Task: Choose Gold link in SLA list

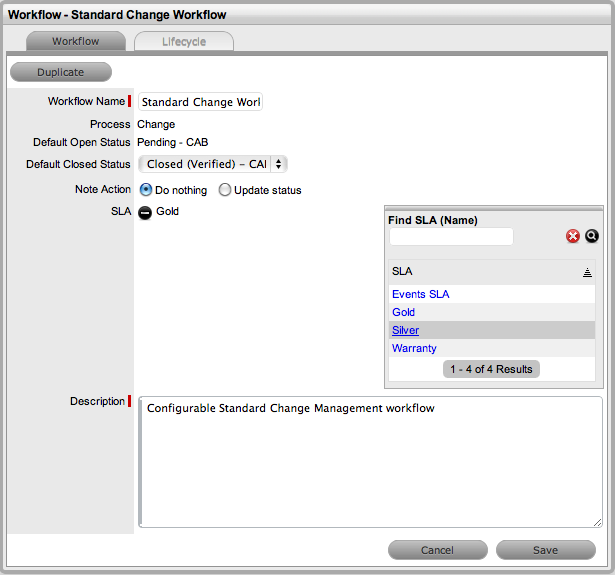Action: 403,312
